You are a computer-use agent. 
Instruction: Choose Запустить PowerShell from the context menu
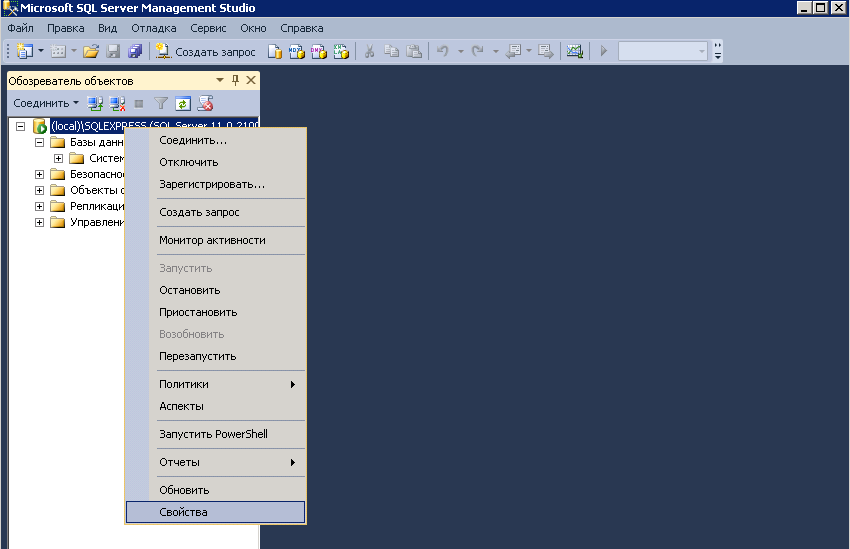(x=216, y=434)
